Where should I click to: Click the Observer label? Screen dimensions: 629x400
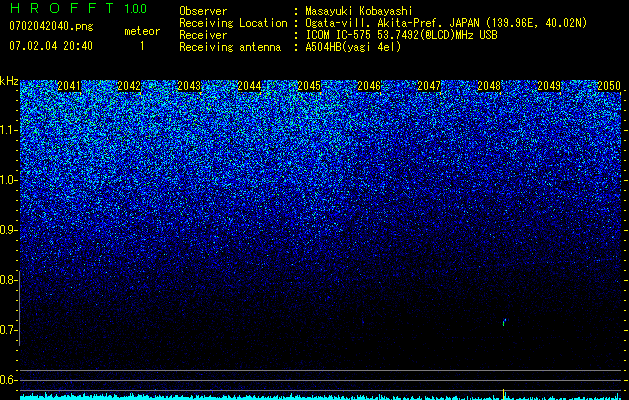(x=203, y=11)
